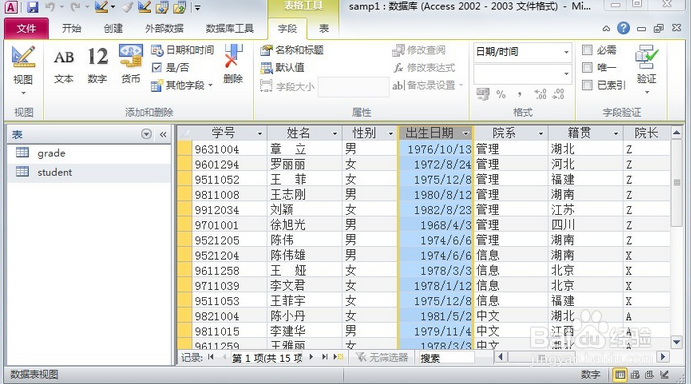Viewport: 691px width, 384px height.
Task: Enable the Required (必需) checkbox
Action: (587, 50)
